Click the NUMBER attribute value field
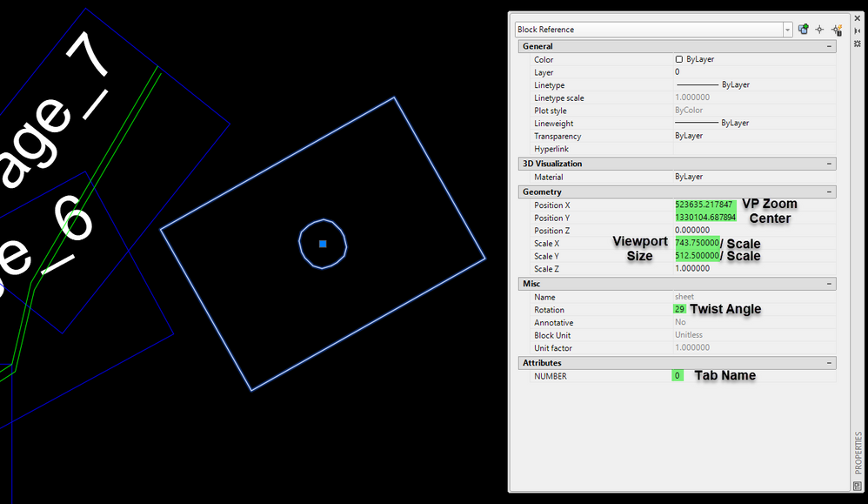The width and height of the screenshot is (868, 504). (x=755, y=376)
